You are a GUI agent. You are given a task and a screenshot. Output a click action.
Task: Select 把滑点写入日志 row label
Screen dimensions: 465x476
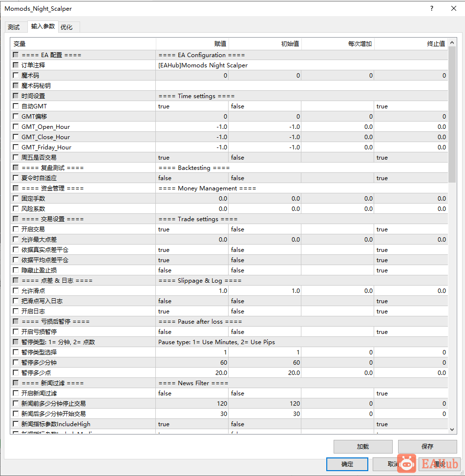tap(42, 301)
